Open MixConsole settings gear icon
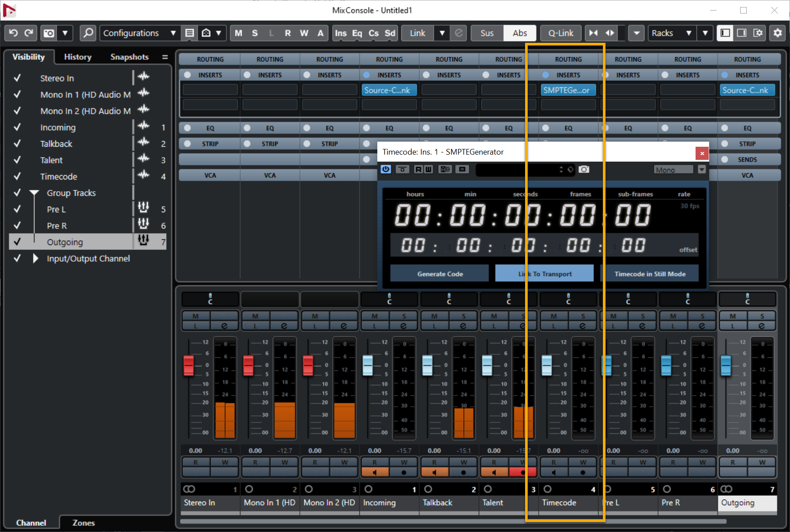 click(x=778, y=33)
